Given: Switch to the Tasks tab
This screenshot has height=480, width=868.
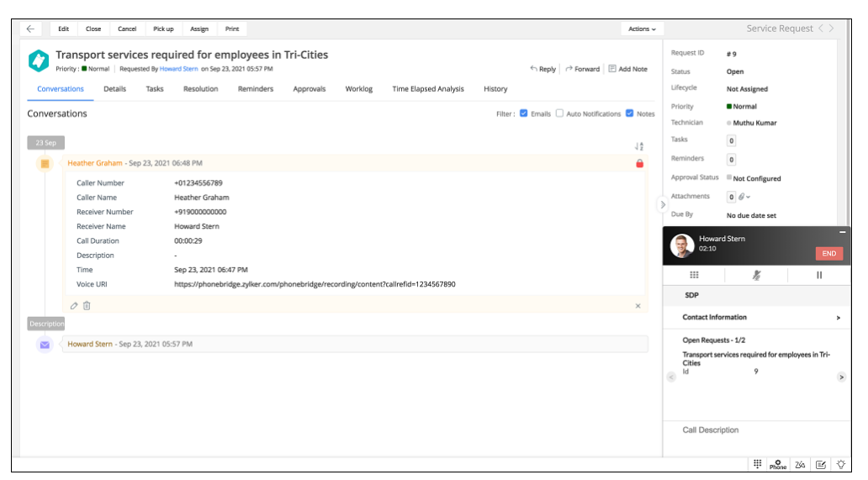Looking at the screenshot, I should (x=155, y=89).
